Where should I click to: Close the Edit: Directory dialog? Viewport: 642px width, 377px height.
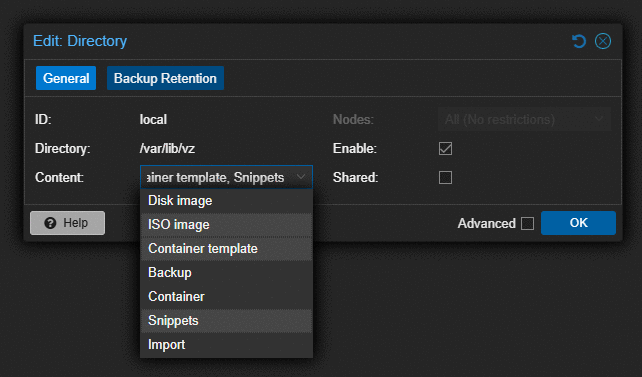tap(603, 41)
